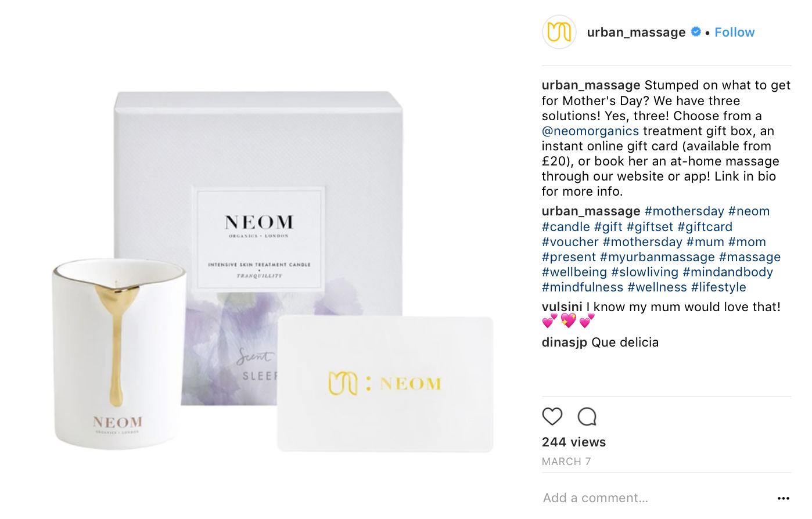
Task: View commenter dinasjp's profile
Action: click(x=565, y=343)
